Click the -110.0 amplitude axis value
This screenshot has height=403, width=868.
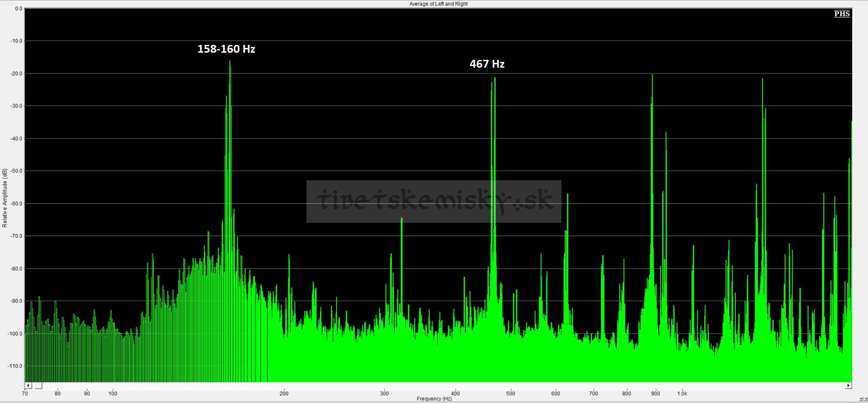(15, 366)
